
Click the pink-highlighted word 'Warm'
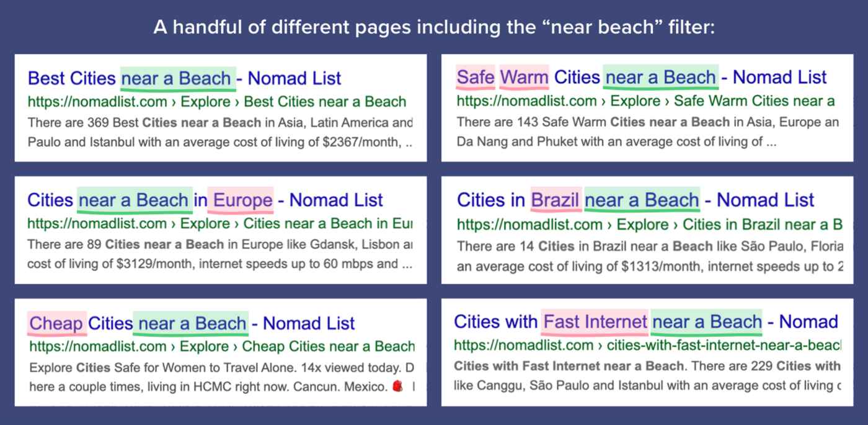[525, 78]
